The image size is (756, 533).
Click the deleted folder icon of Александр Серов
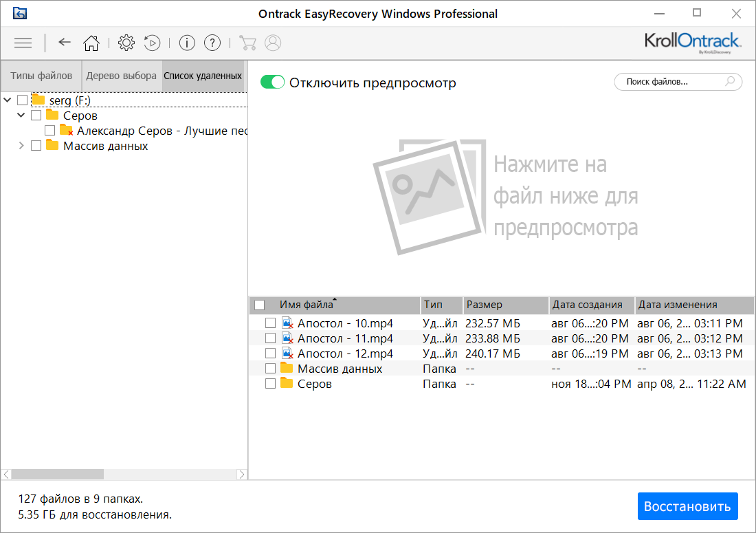pyautogui.click(x=67, y=130)
